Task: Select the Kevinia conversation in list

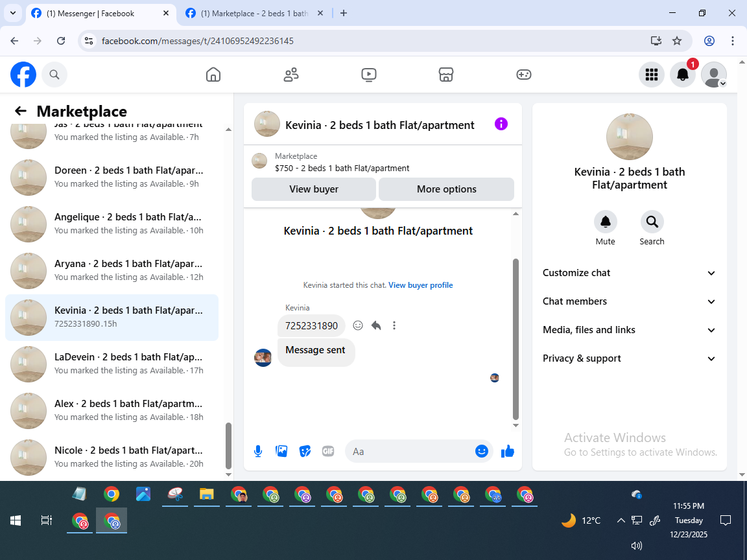Action: [x=112, y=317]
